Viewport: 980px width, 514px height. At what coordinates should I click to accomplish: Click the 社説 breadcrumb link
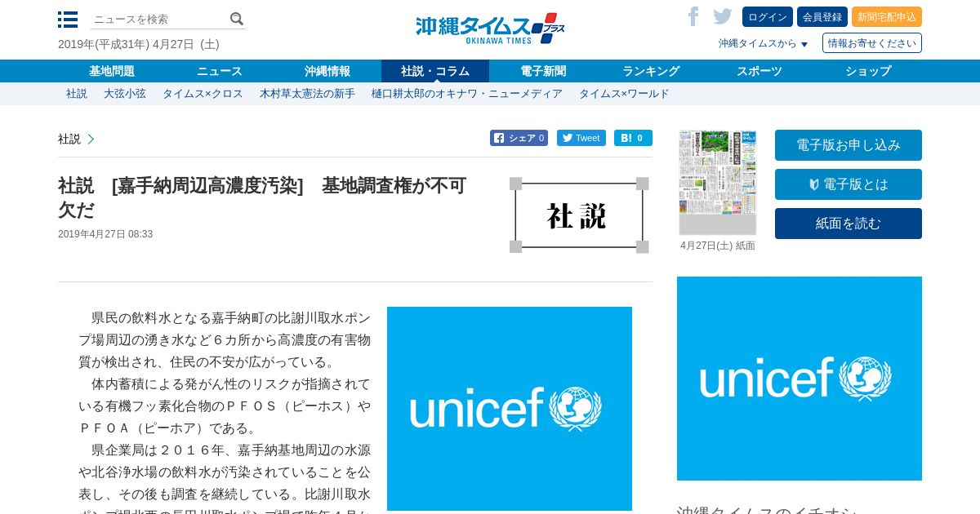[69, 139]
